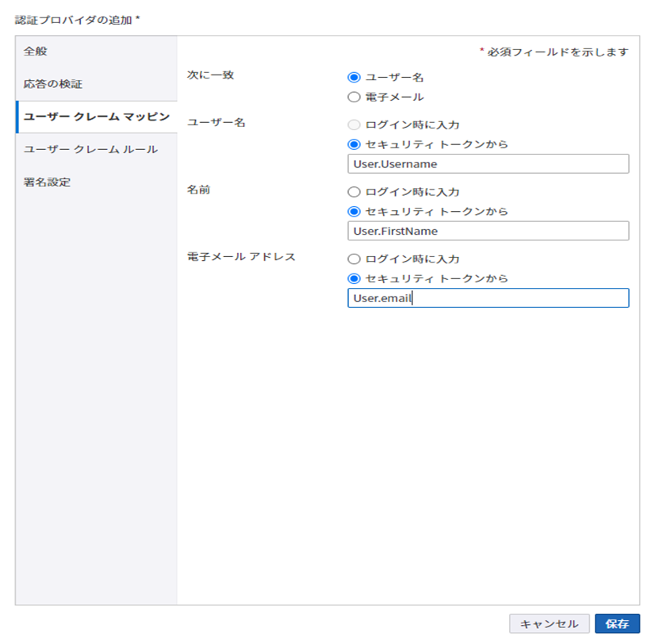Viewport: 655px width, 644px height.
Task: Click inside the User.email field
Action: (x=487, y=298)
